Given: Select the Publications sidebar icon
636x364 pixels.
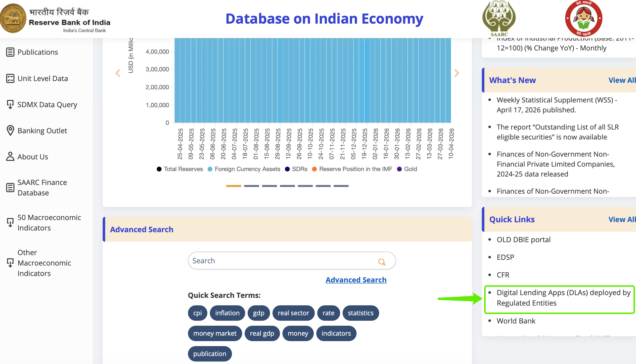Looking at the screenshot, I should 10,52.
